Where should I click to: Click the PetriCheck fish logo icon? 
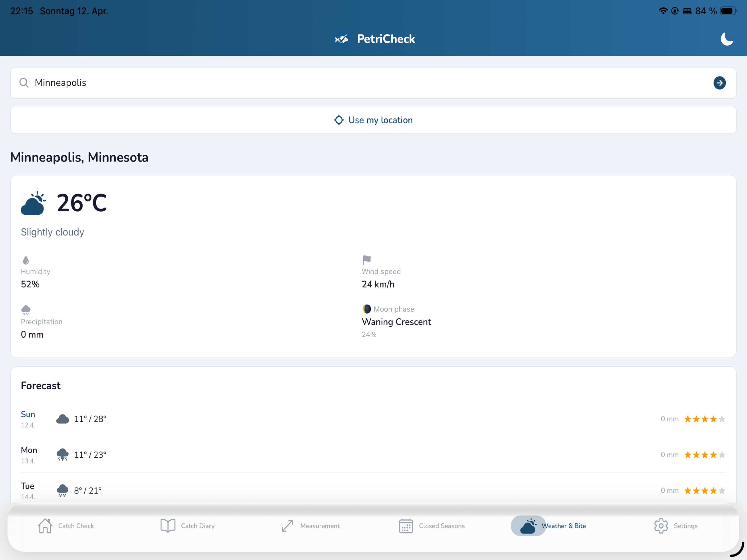click(342, 39)
